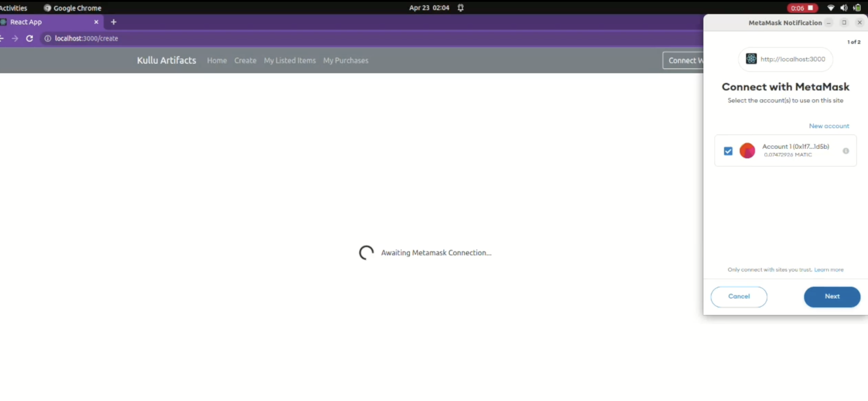Image resolution: width=868 pixels, height=401 pixels.
Task: Open site information icon in address bar
Action: click(x=48, y=38)
